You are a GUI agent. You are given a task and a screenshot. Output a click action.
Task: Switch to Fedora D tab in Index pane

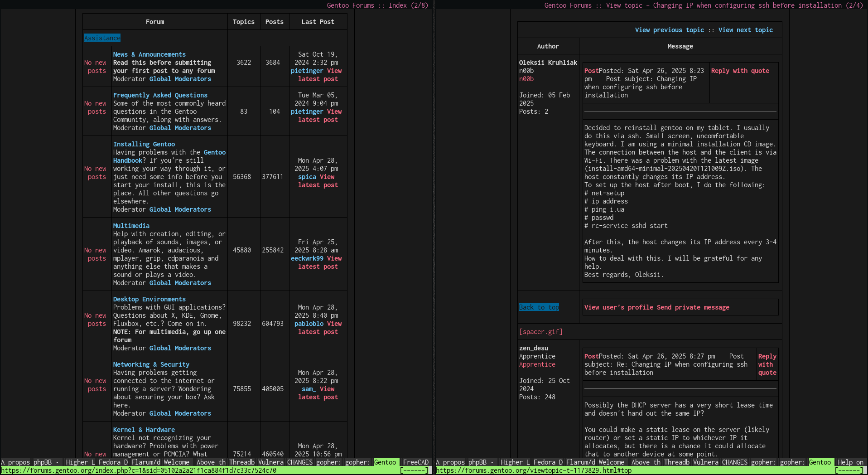click(x=113, y=462)
